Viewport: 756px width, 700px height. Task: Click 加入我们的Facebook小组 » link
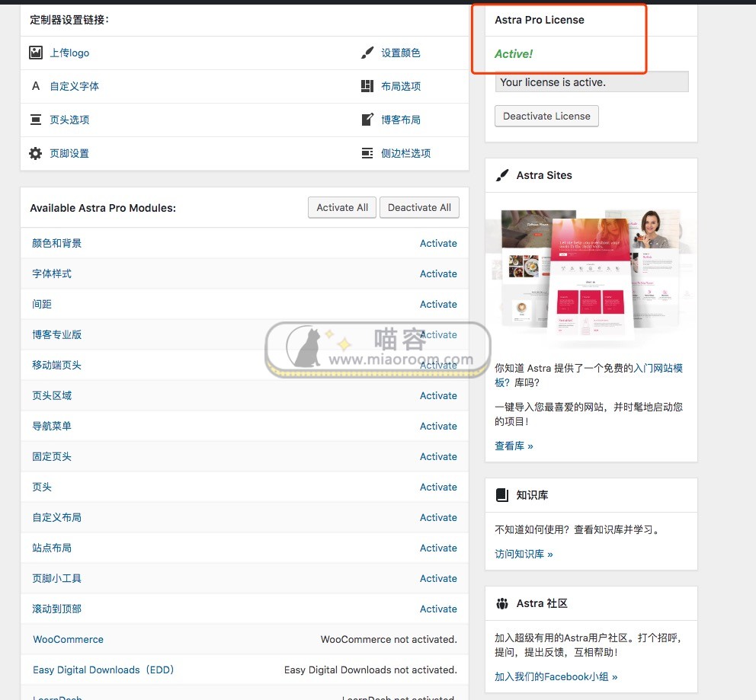click(x=556, y=677)
